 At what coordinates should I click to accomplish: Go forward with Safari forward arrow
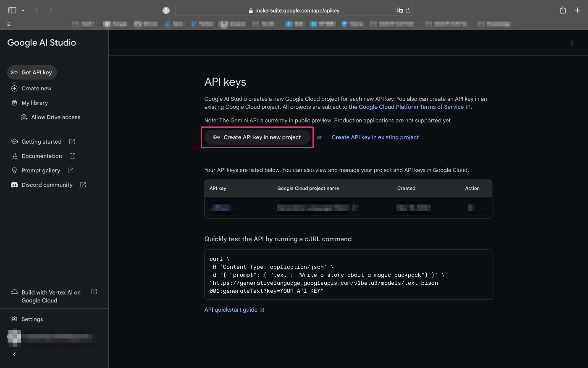pyautogui.click(x=51, y=10)
